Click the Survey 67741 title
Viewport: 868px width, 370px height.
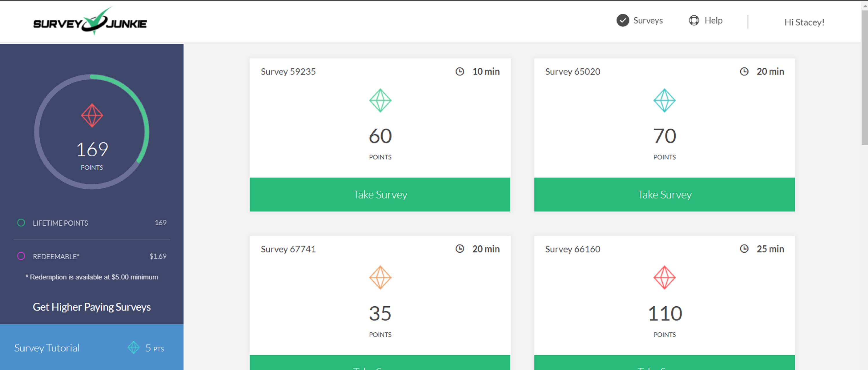pyautogui.click(x=288, y=249)
